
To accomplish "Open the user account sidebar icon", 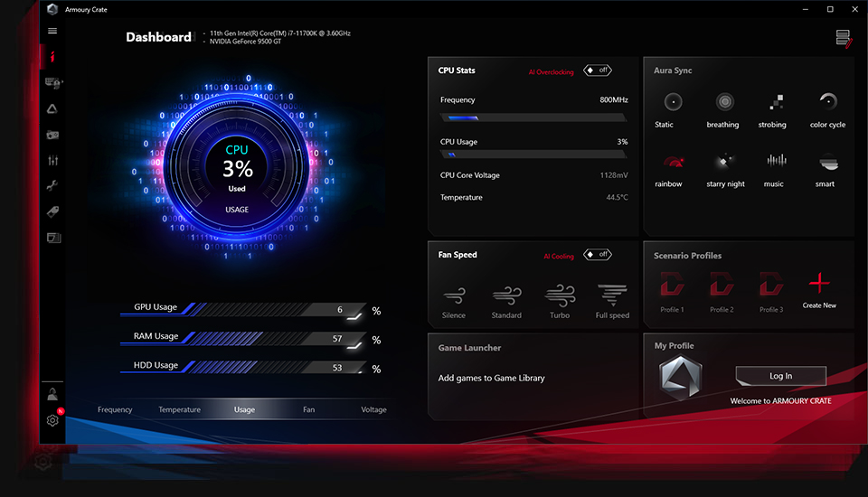I will (52, 394).
